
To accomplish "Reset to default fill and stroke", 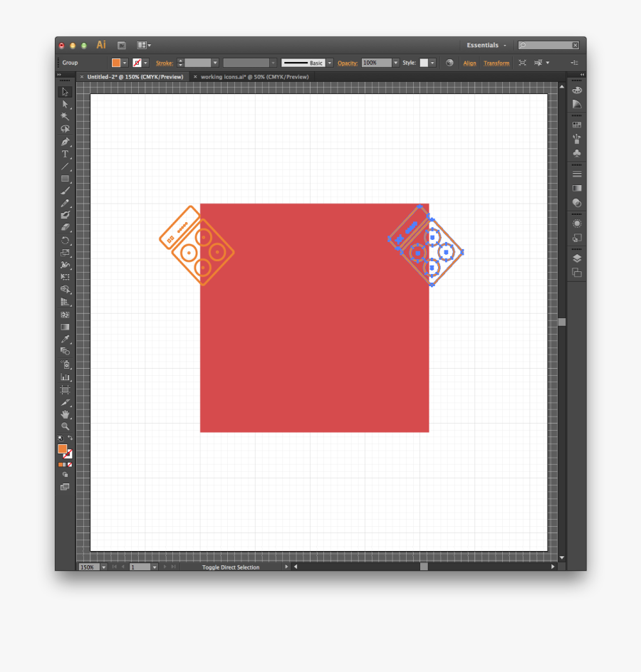I will [x=61, y=438].
